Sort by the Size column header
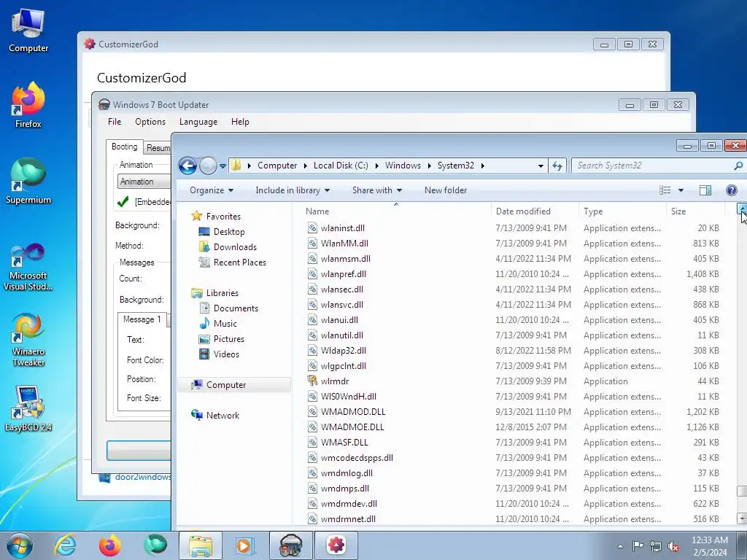 point(695,211)
